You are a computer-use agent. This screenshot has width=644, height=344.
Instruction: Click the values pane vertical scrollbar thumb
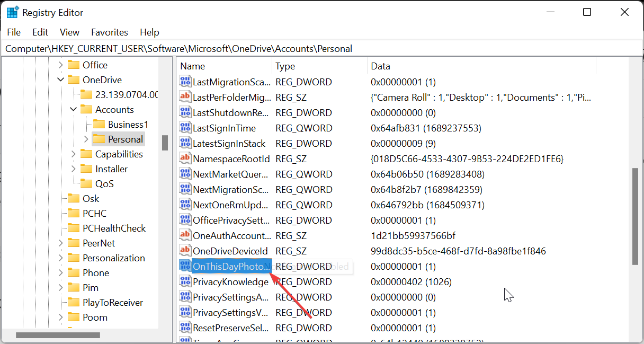click(x=636, y=217)
